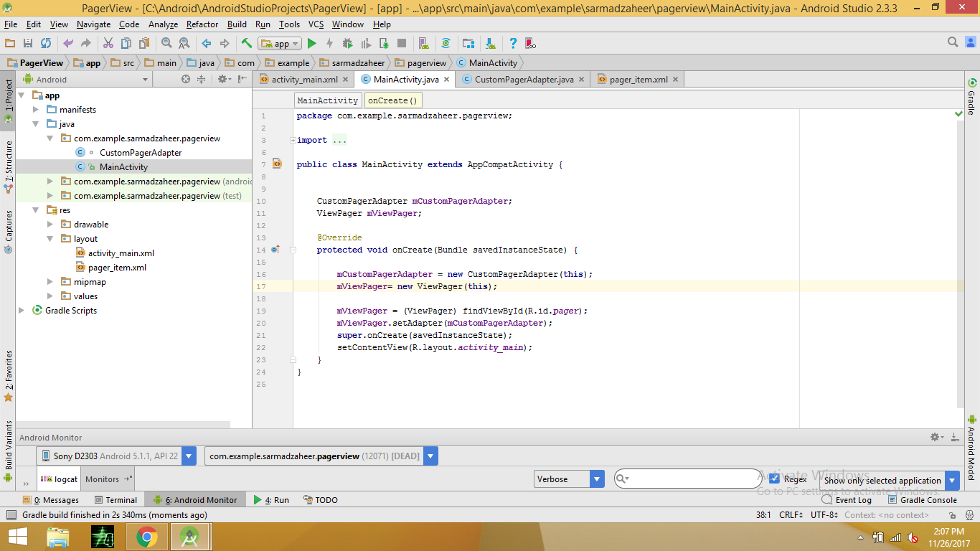Screen dimensions: 980x551
Task: Click the Save All toolbar icon
Action: point(28,44)
